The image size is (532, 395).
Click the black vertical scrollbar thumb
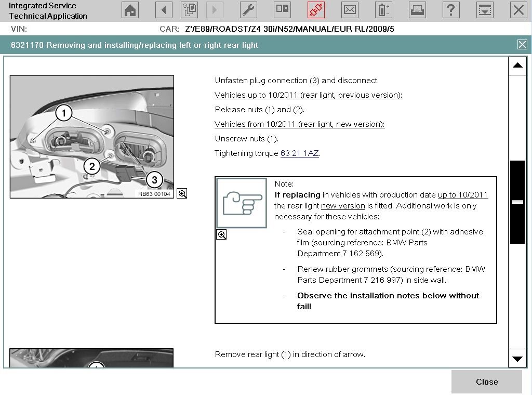[x=517, y=202]
